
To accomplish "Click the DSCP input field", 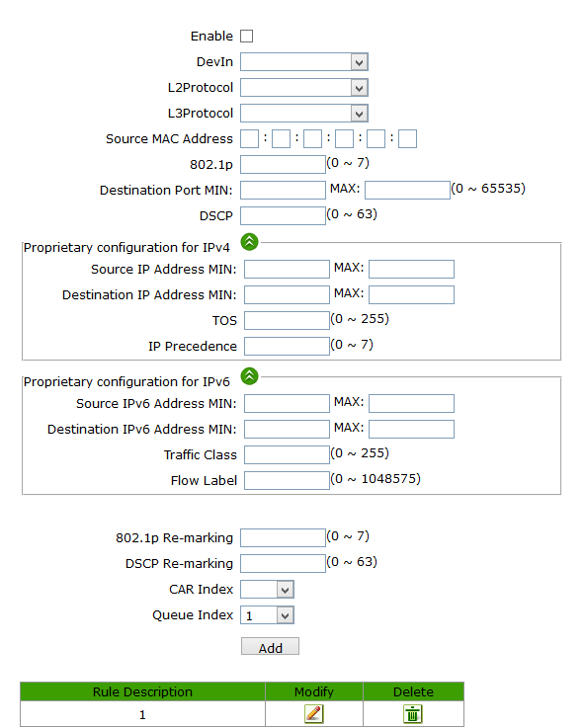I will click(283, 215).
